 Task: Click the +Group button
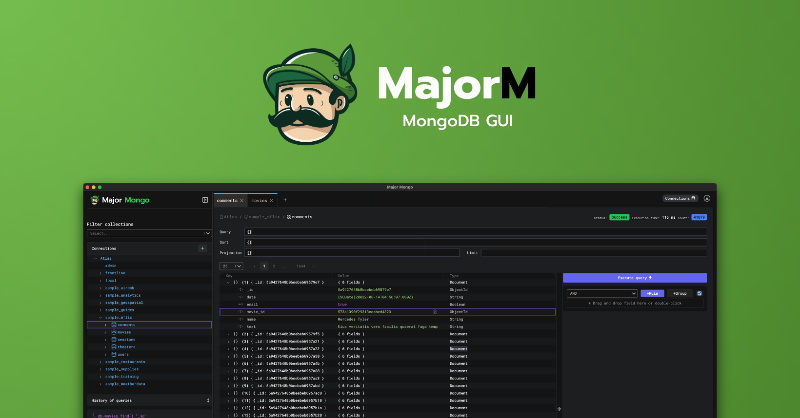680,293
